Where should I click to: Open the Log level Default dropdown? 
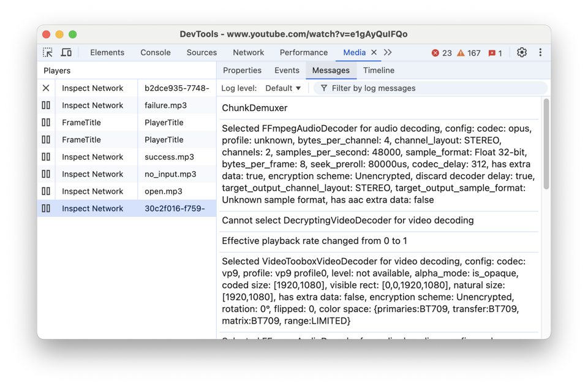pos(282,88)
